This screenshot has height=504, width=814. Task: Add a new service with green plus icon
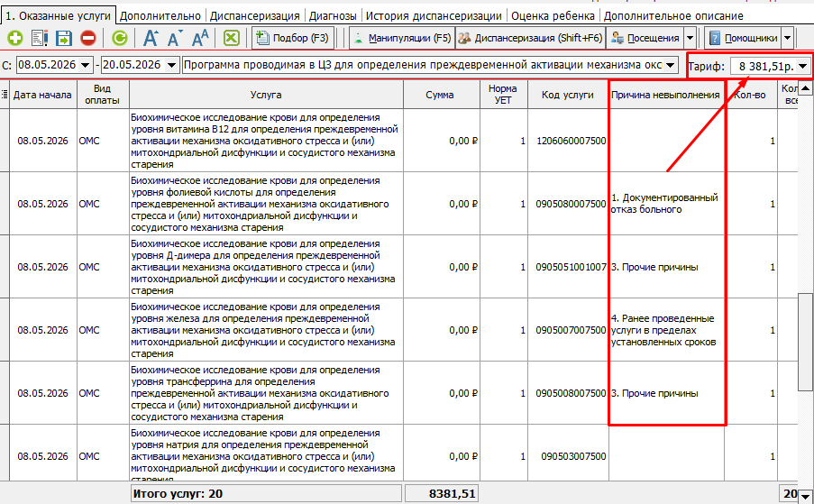tap(15, 38)
